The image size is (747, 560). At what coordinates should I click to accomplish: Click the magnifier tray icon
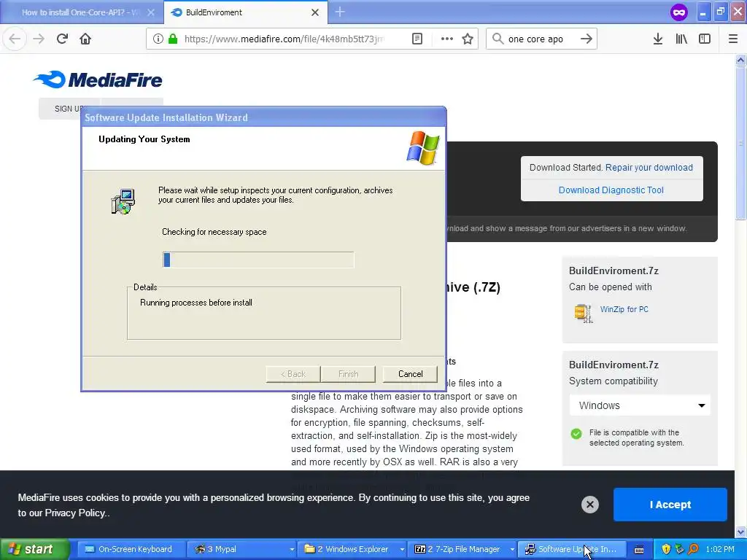click(693, 549)
